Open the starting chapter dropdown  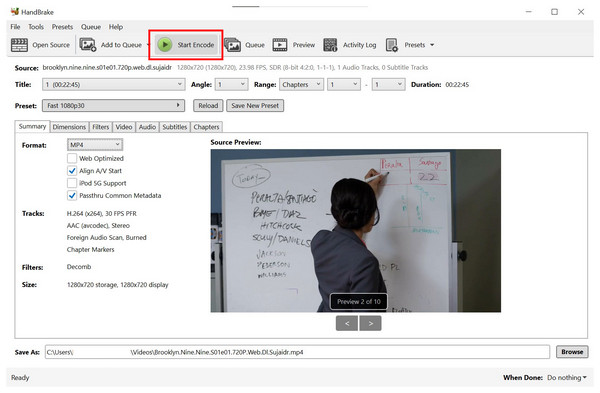coord(344,84)
